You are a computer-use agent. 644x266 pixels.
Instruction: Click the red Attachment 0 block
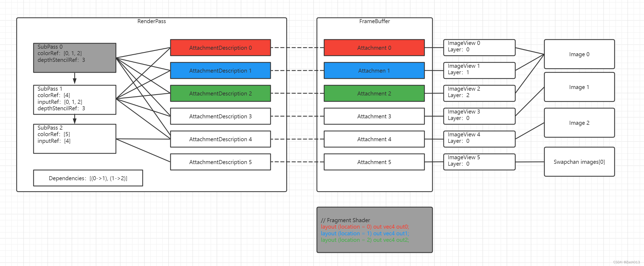[374, 48]
